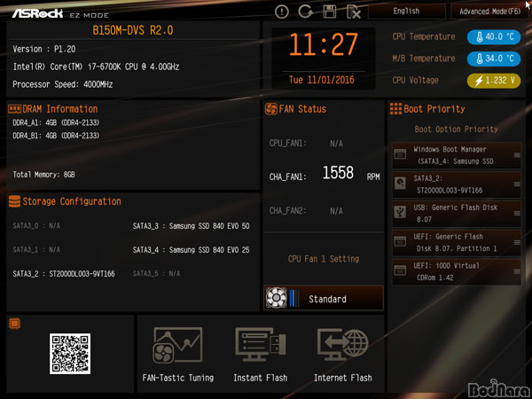Click drag handle of UEFI Generic Flash entry
The height and width of the screenshot is (399, 532).
click(517, 243)
